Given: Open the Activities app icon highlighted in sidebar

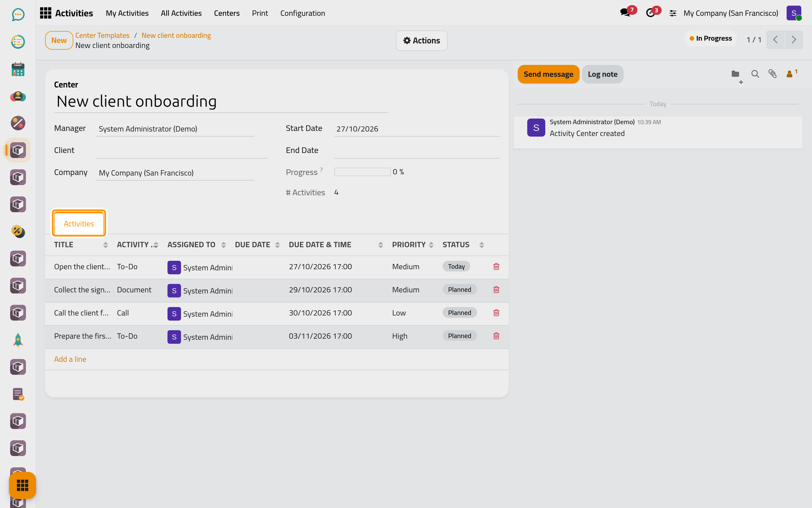Looking at the screenshot, I should (x=18, y=150).
